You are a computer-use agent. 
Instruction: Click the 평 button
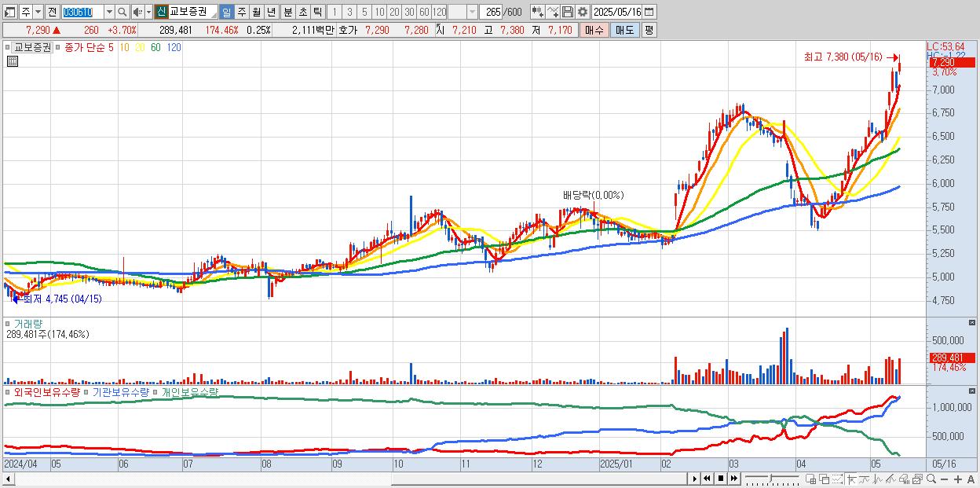[649, 30]
